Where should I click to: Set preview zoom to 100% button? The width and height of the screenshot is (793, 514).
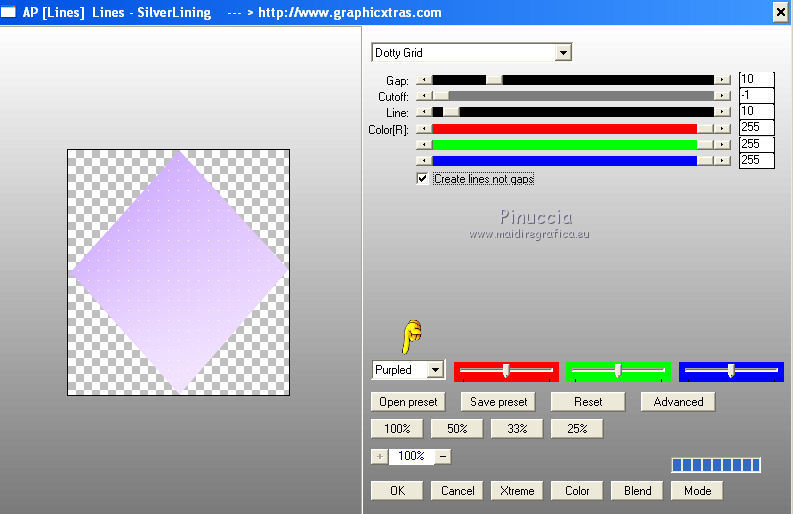click(x=397, y=429)
